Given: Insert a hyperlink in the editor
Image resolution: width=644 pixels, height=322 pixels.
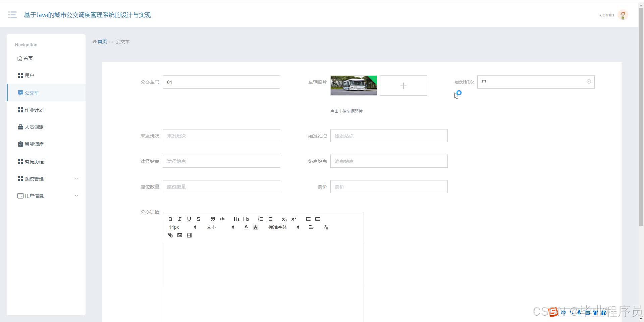Looking at the screenshot, I should (x=170, y=235).
